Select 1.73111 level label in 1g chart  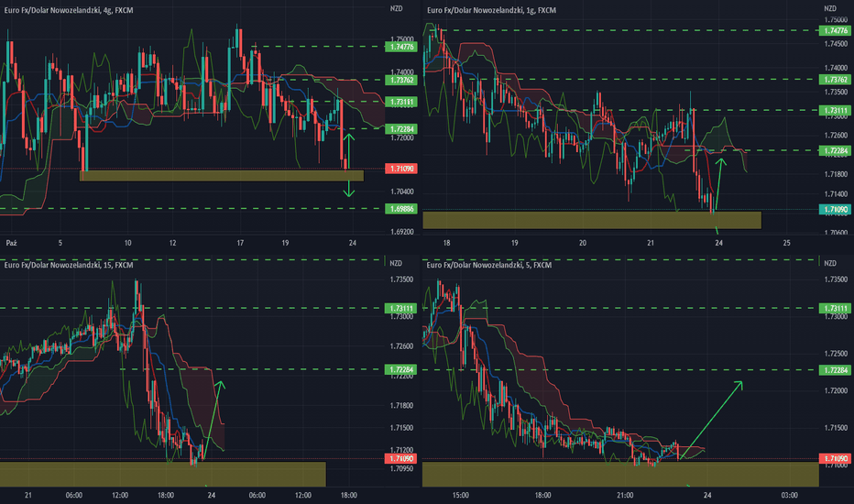pyautogui.click(x=835, y=111)
